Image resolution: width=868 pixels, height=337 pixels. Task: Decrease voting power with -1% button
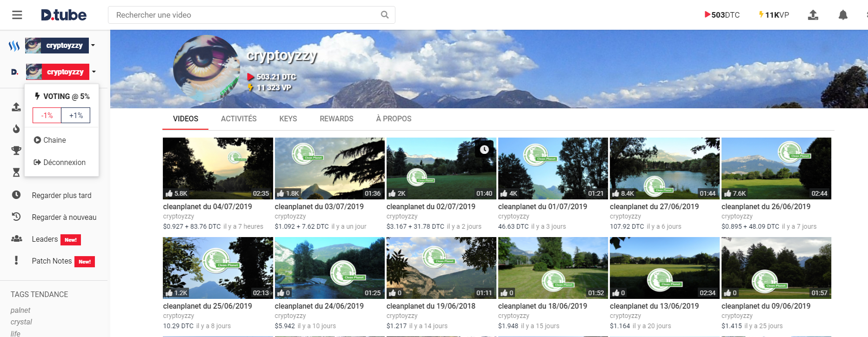[x=47, y=115]
